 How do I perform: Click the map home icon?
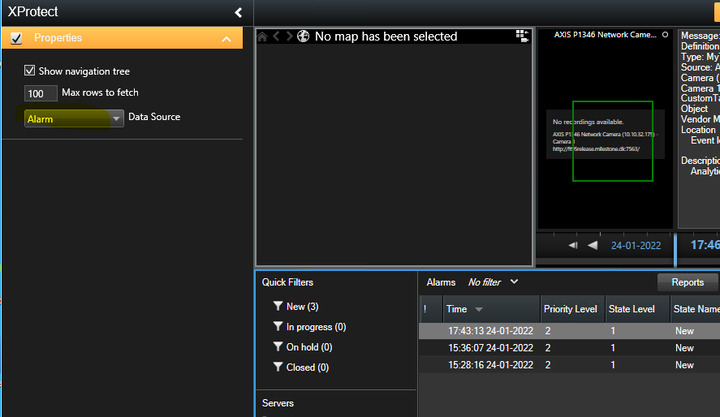pos(263,37)
